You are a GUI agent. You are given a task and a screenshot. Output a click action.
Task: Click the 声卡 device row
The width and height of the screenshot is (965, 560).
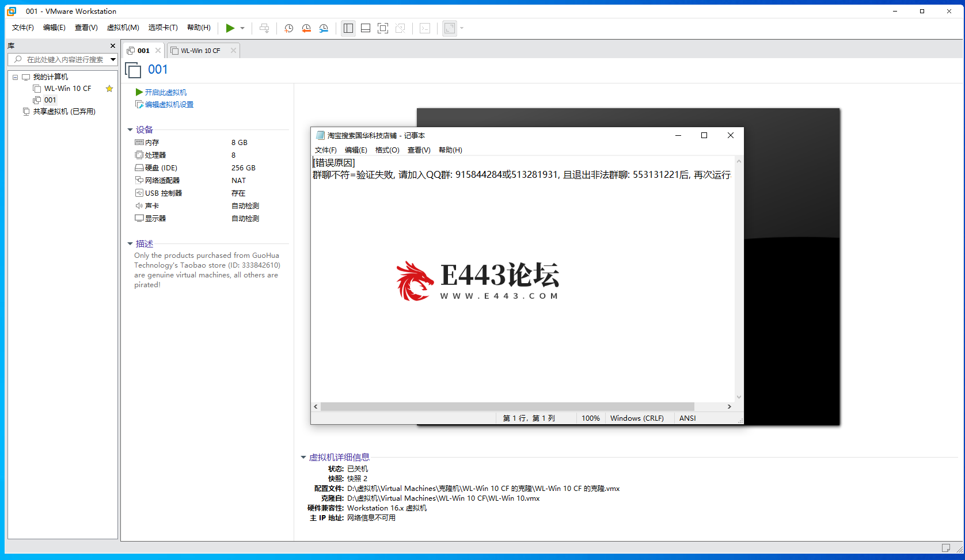point(210,206)
